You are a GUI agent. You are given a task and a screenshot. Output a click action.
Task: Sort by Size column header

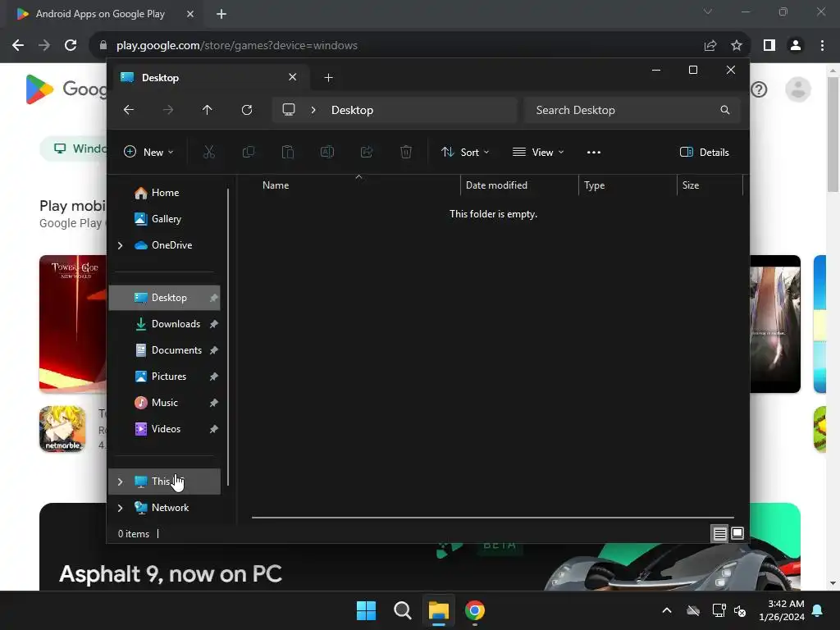point(710,185)
